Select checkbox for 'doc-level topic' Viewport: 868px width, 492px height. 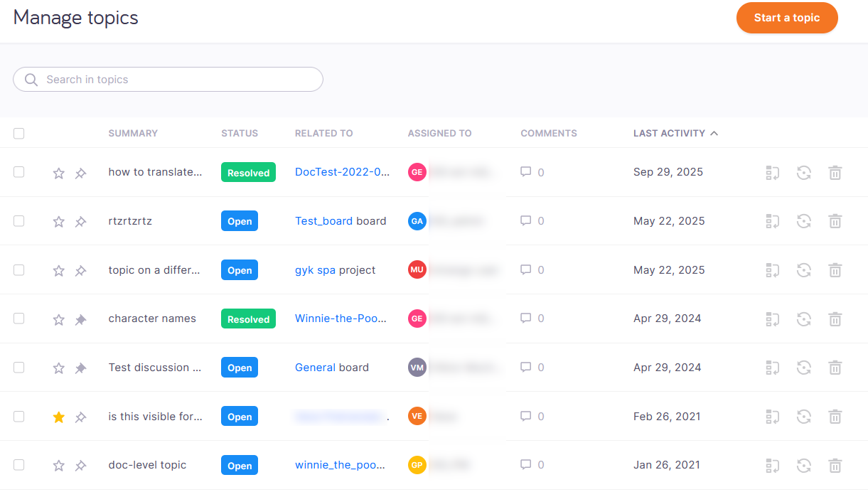pyautogui.click(x=19, y=465)
